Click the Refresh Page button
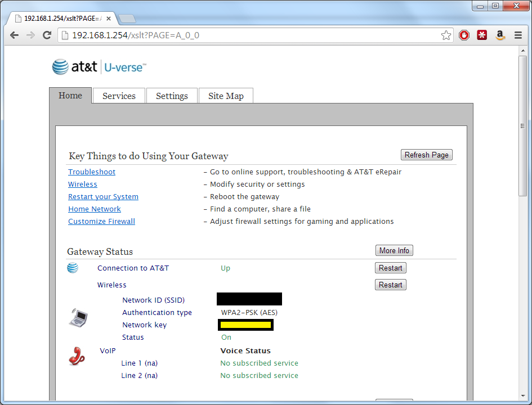 (x=427, y=155)
